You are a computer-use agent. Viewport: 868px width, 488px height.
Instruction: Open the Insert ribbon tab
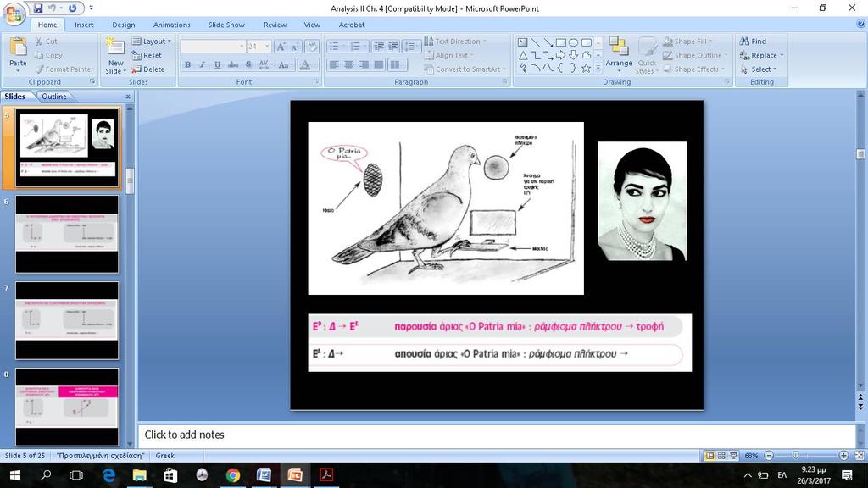pyautogui.click(x=84, y=25)
